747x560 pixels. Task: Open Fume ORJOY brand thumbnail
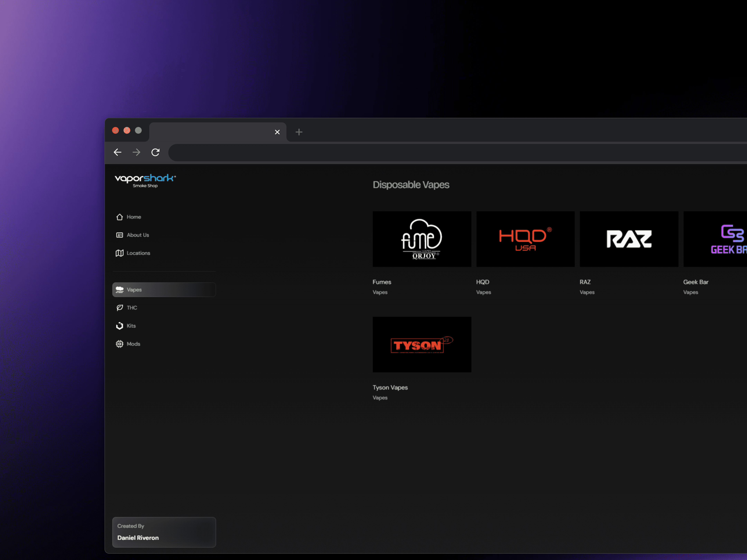(422, 239)
